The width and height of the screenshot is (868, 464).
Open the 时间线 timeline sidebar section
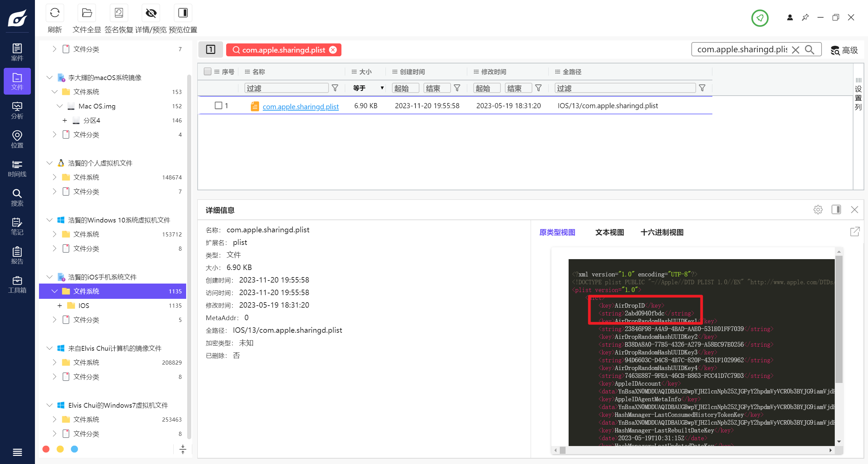(17, 169)
